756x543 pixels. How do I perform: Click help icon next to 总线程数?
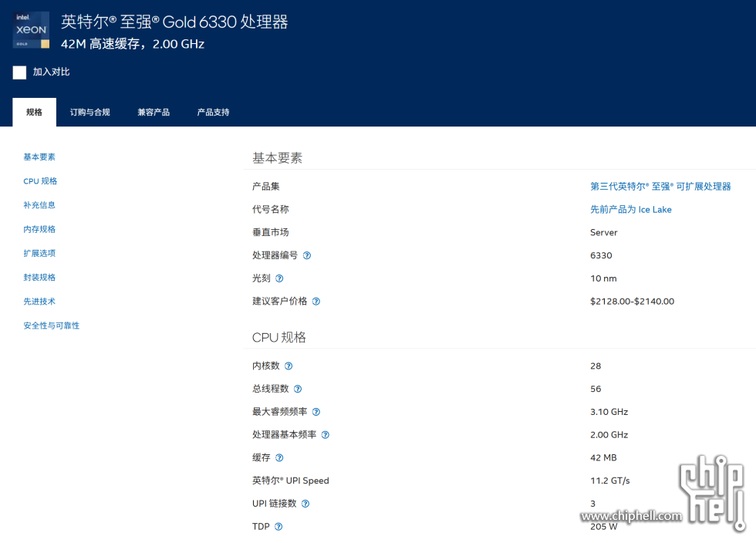(298, 389)
